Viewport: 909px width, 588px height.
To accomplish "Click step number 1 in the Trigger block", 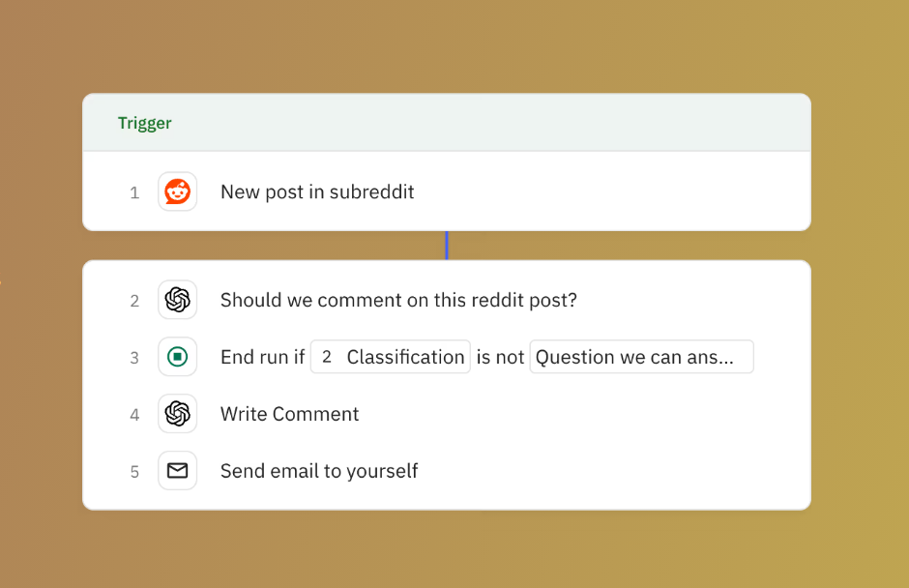I will point(134,192).
